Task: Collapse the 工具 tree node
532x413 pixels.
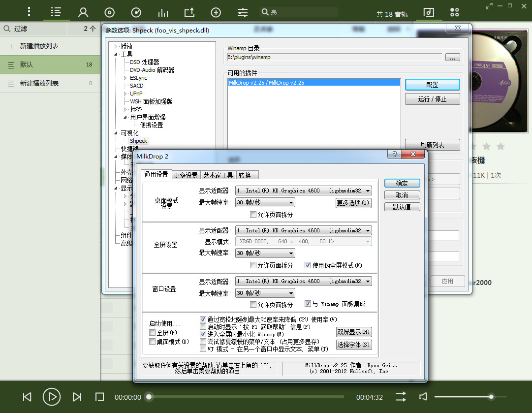Action: pyautogui.click(x=116, y=54)
